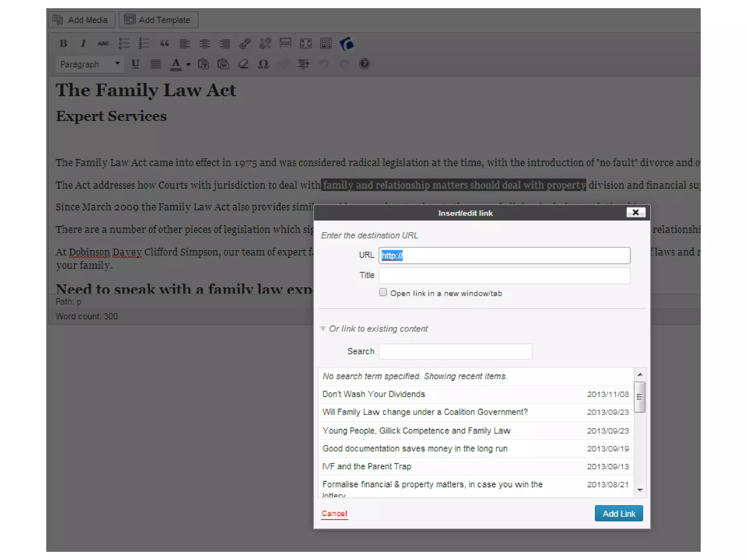Click the Insert/edit link chain icon

[x=245, y=43]
